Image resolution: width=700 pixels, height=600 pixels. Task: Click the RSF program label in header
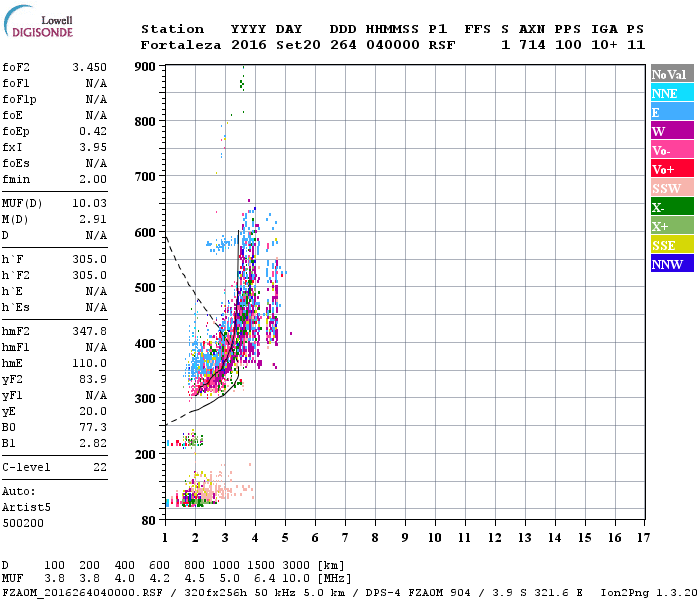(x=442, y=45)
